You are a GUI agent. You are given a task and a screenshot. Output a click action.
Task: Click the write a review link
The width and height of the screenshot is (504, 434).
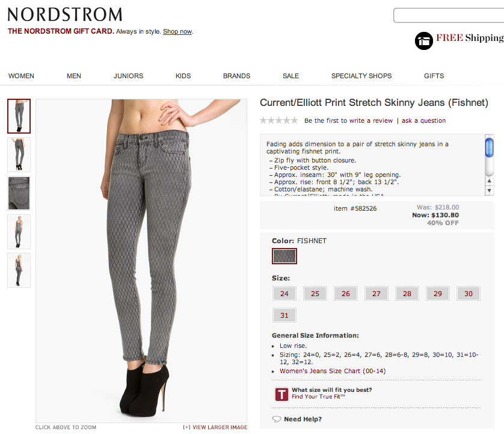click(x=371, y=120)
